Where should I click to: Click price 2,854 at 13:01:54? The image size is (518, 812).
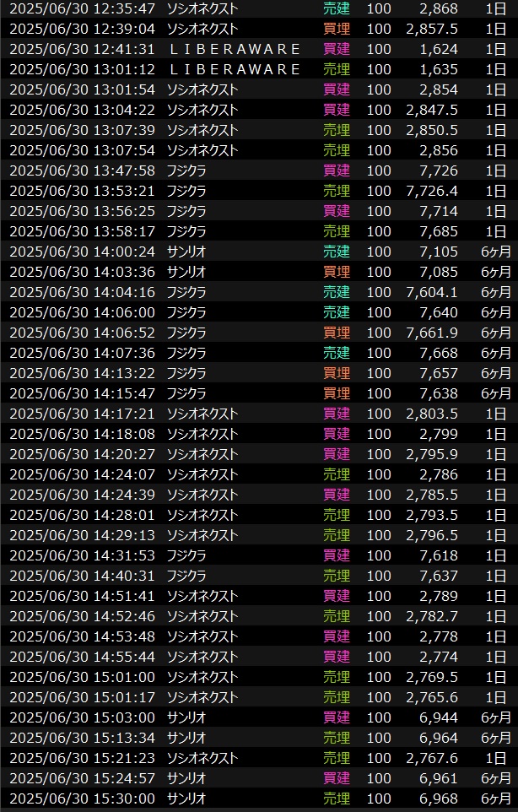coord(439,89)
